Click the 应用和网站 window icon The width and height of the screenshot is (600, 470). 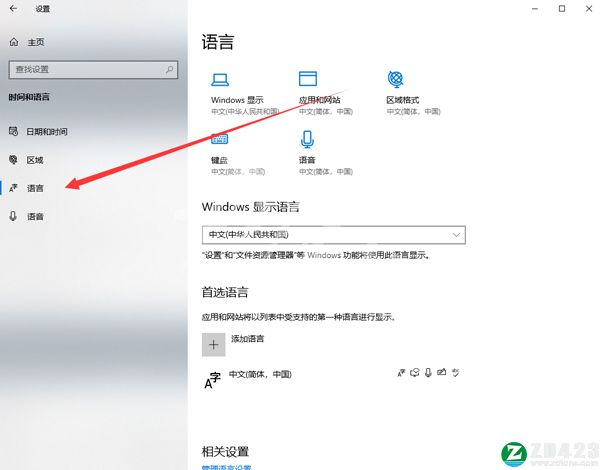pyautogui.click(x=308, y=79)
